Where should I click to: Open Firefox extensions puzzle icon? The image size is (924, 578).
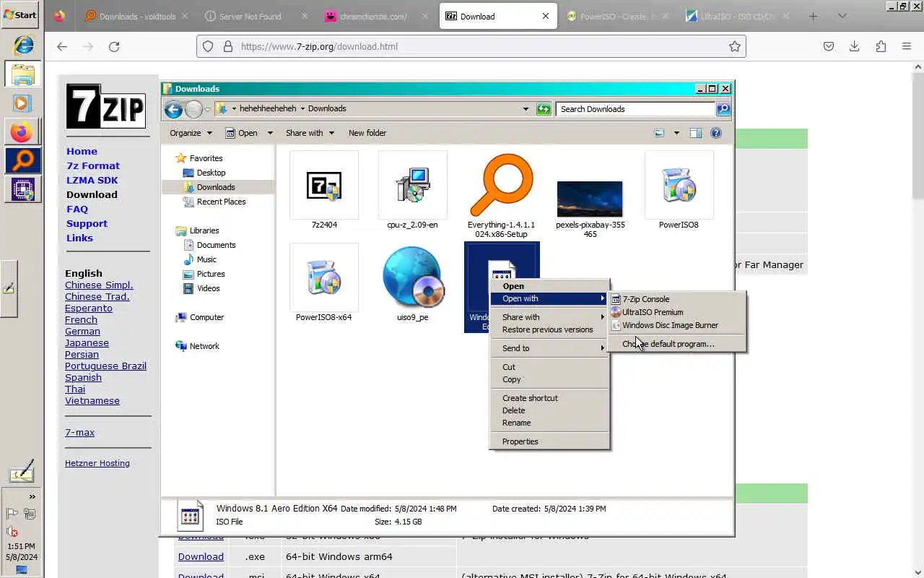pos(881,46)
